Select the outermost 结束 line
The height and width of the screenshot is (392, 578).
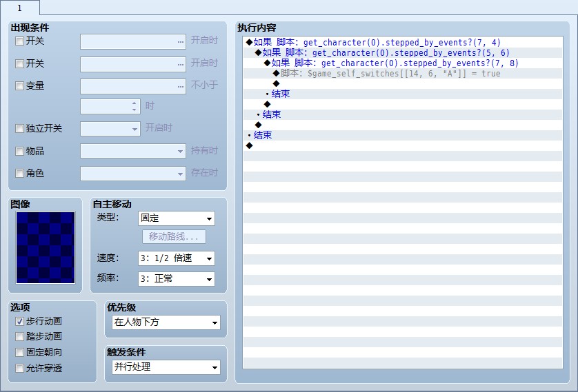[403, 135]
